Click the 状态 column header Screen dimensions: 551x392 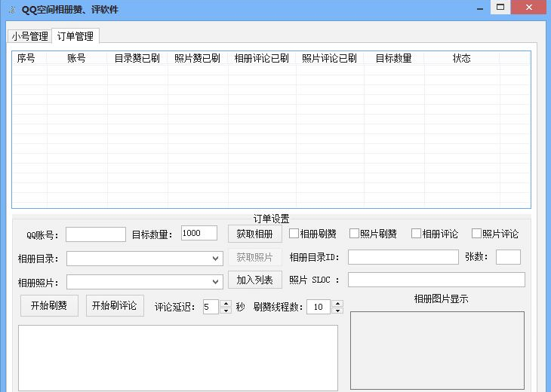click(x=462, y=58)
